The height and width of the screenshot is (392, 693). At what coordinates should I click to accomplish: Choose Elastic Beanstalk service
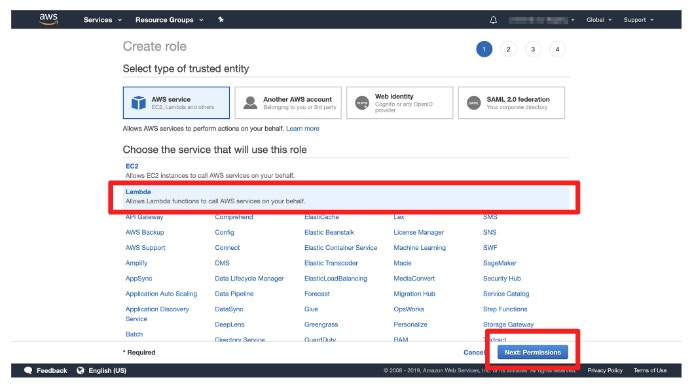coord(329,232)
